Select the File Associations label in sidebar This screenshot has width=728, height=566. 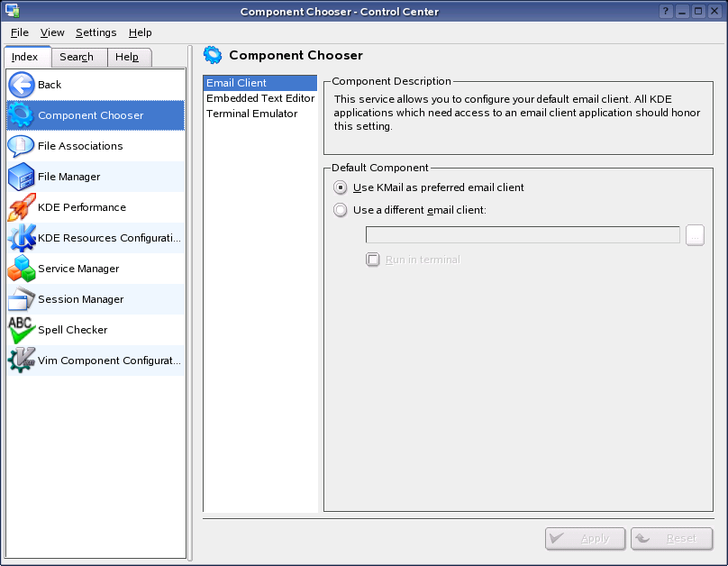pyautogui.click(x=80, y=146)
